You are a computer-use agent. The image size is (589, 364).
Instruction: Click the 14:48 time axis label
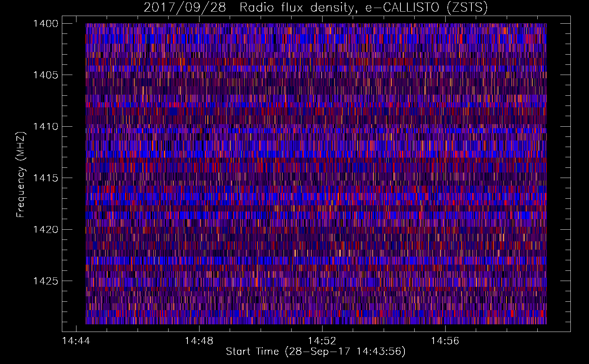(x=199, y=341)
